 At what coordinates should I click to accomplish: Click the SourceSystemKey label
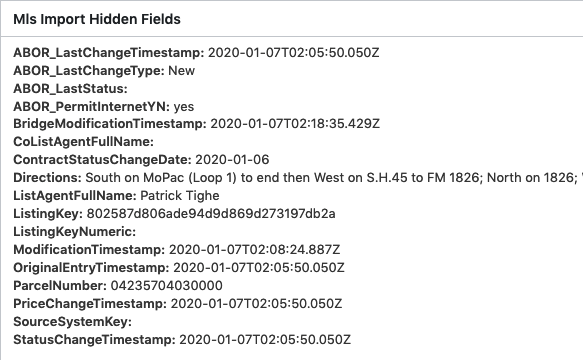click(x=73, y=322)
